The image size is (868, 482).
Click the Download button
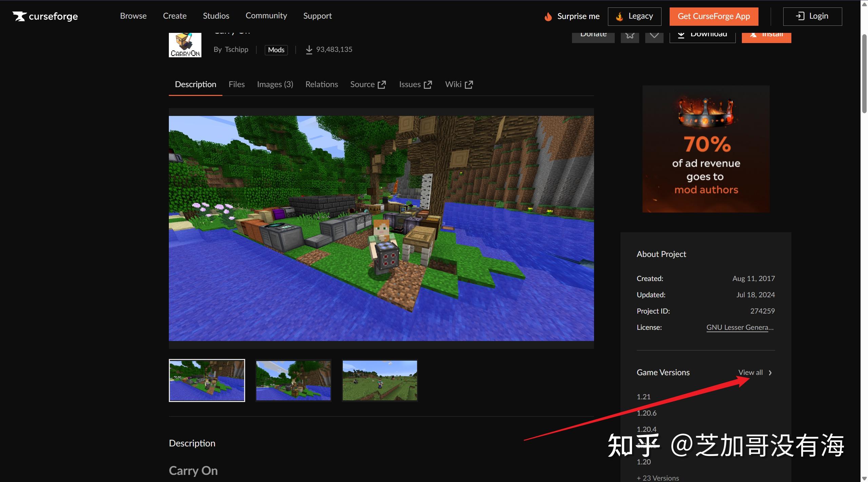703,37
